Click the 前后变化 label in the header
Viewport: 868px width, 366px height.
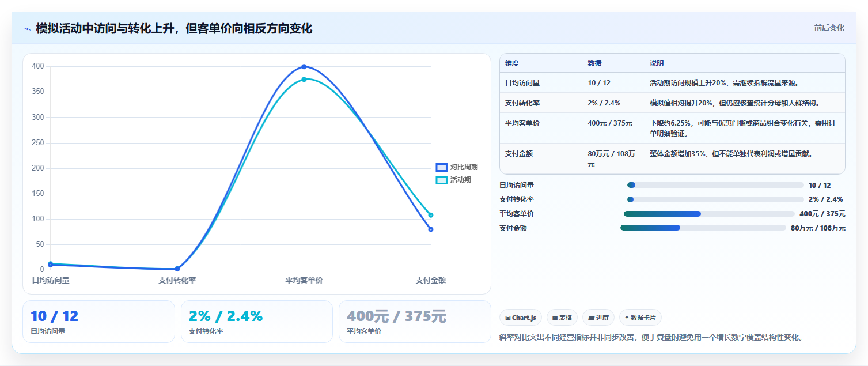pyautogui.click(x=829, y=28)
